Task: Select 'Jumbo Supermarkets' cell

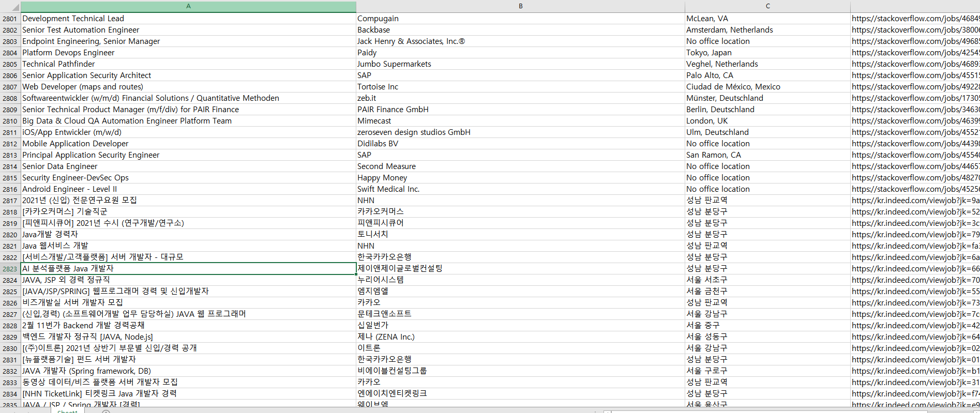Action: (x=520, y=64)
